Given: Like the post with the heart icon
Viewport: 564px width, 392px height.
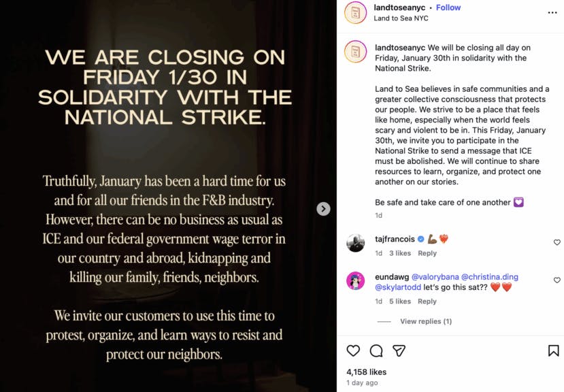Looking at the screenshot, I should click(x=353, y=350).
